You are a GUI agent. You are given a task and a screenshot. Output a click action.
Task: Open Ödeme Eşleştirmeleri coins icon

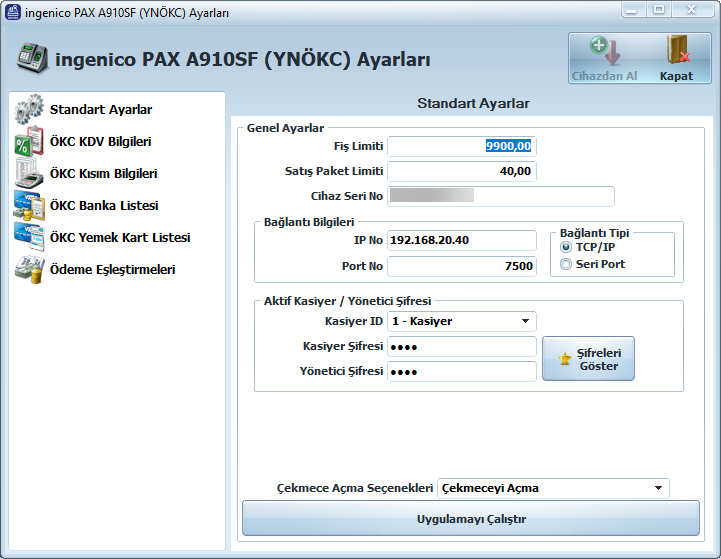click(28, 269)
